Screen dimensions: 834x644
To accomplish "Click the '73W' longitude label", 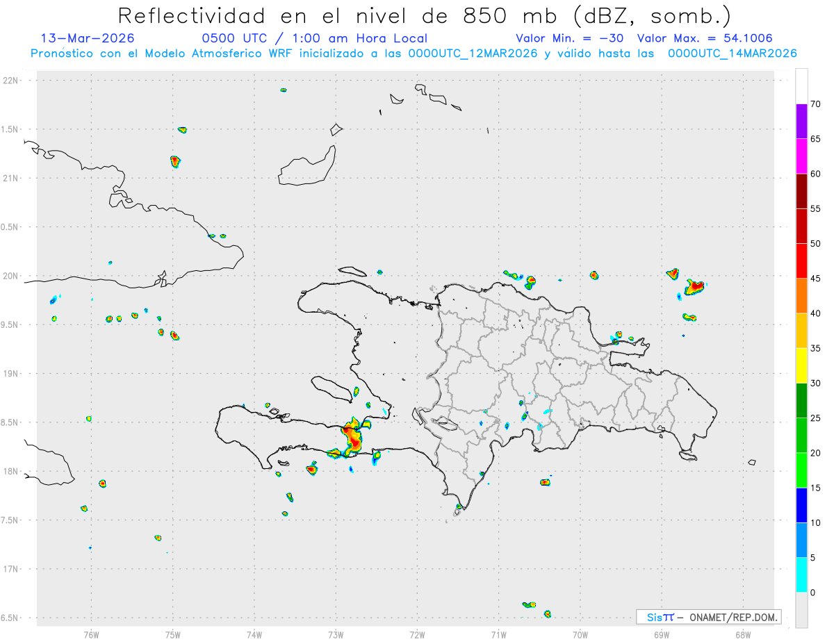I will click(336, 635).
